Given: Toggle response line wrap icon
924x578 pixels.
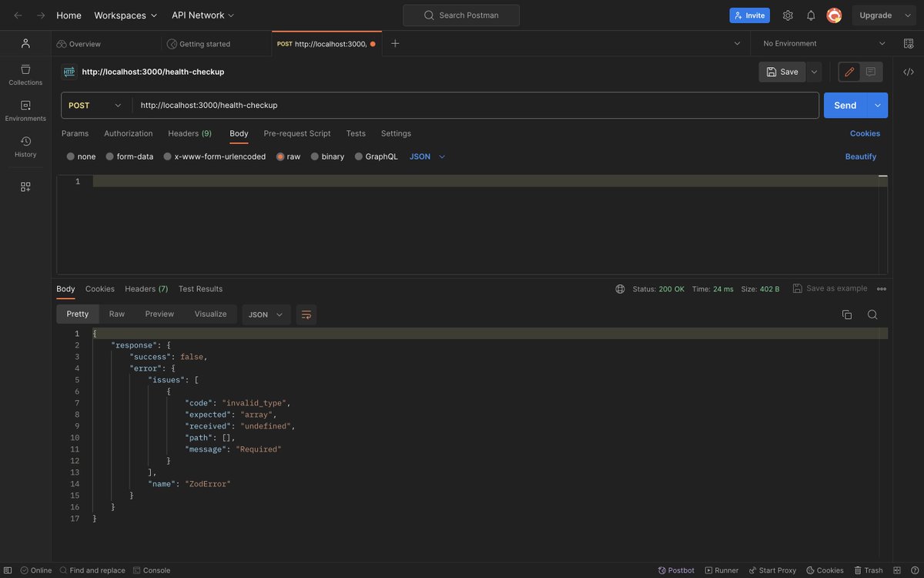Looking at the screenshot, I should (306, 314).
